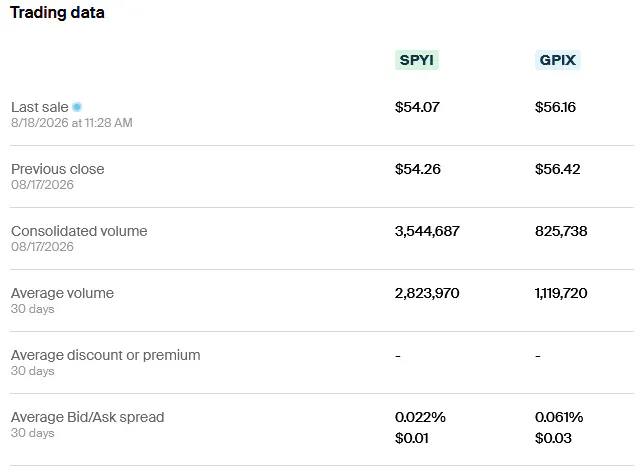Viewport: 640px width, 472px height.
Task: Click the Average discount or premium label
Action: pyautogui.click(x=106, y=355)
